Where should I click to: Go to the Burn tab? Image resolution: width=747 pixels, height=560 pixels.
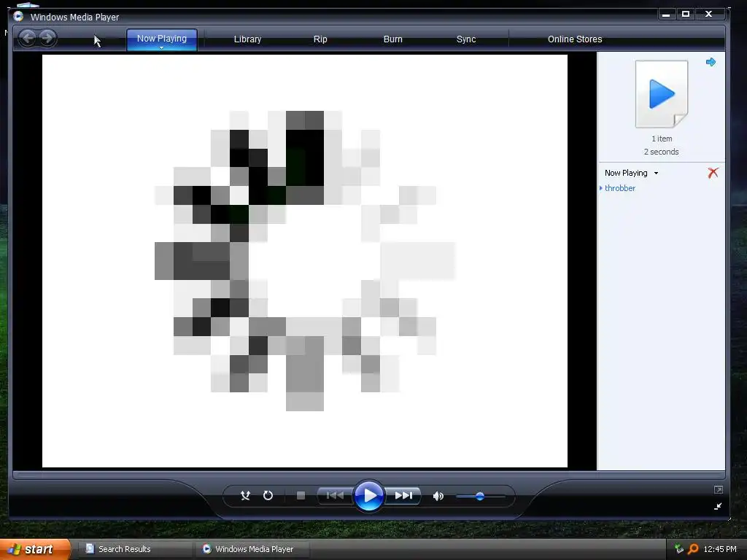[x=393, y=39]
